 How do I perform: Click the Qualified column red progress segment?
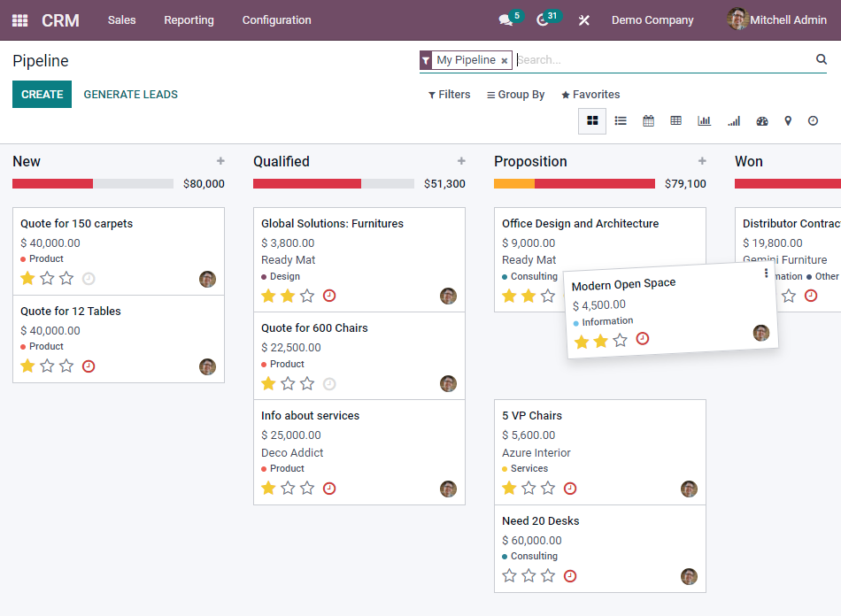point(307,184)
